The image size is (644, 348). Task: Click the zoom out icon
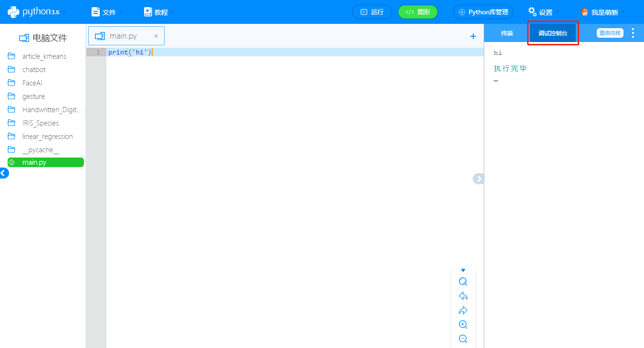[x=463, y=339]
